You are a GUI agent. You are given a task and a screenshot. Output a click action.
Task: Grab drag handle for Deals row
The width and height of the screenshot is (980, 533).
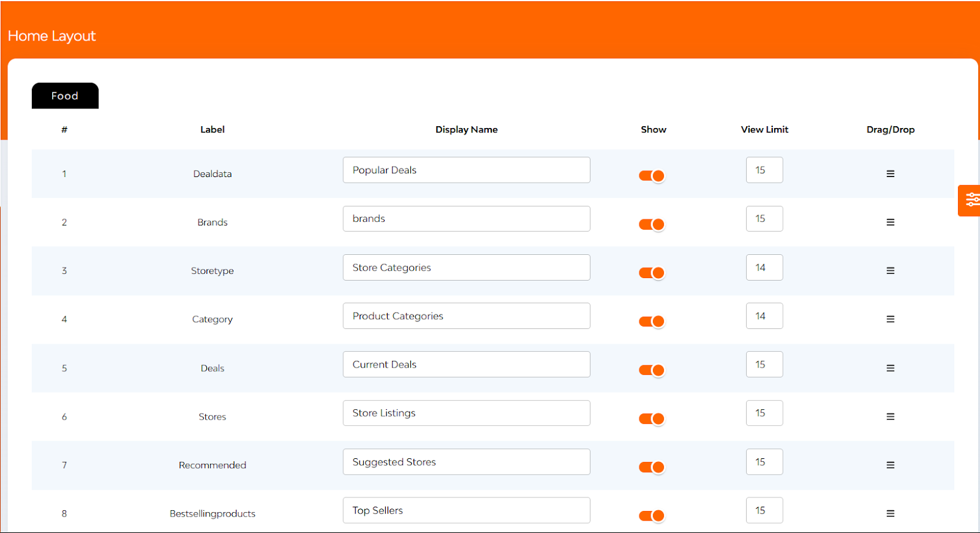click(x=890, y=368)
